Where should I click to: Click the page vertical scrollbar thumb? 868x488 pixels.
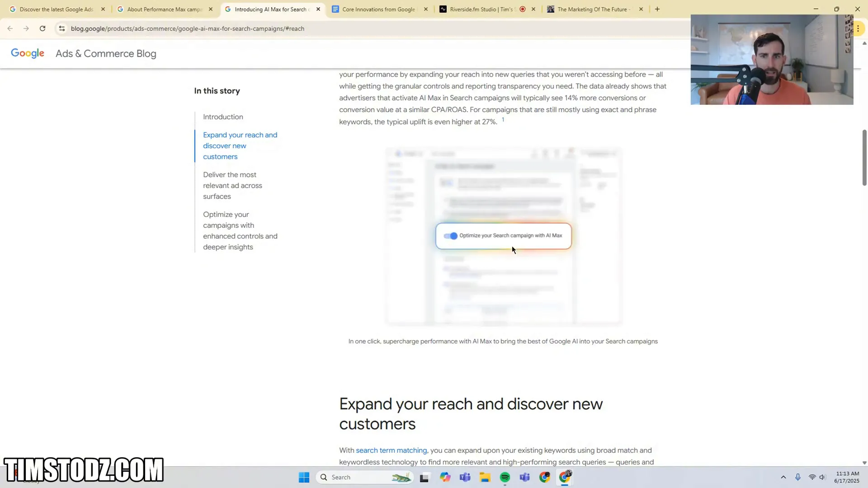pos(864,157)
